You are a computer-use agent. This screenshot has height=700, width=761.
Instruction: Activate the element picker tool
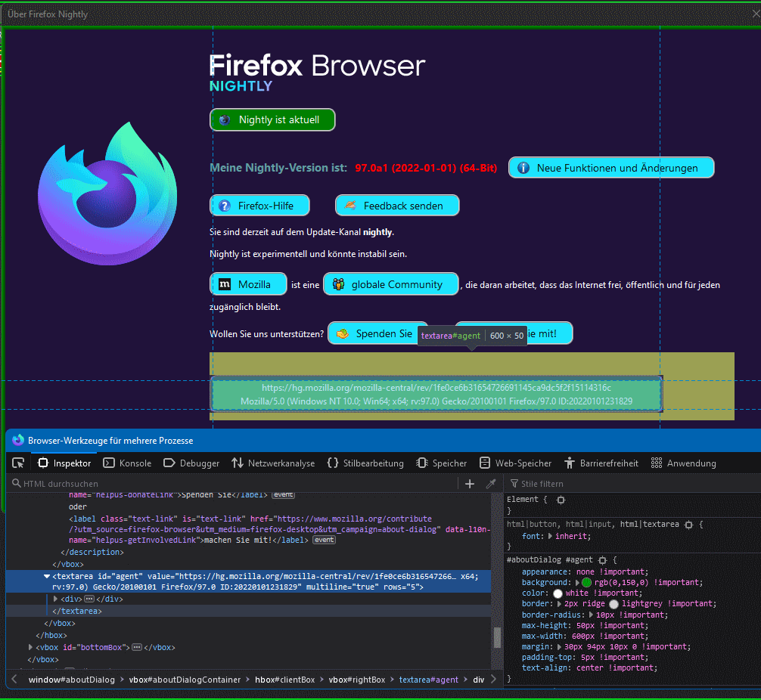(18, 463)
